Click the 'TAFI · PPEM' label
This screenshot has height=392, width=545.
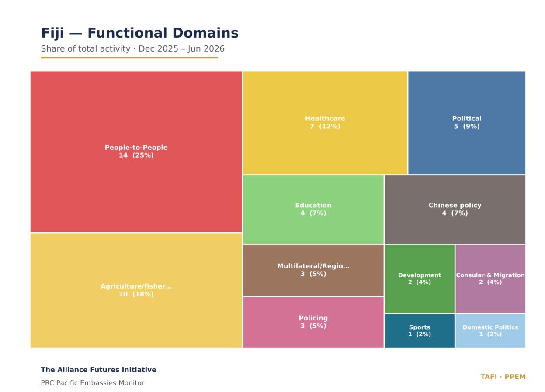point(503,377)
